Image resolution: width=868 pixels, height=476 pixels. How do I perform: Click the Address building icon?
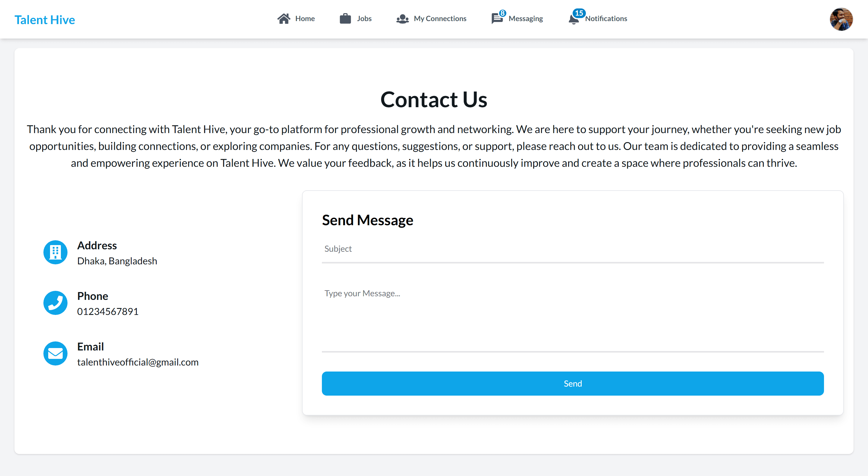click(x=55, y=252)
